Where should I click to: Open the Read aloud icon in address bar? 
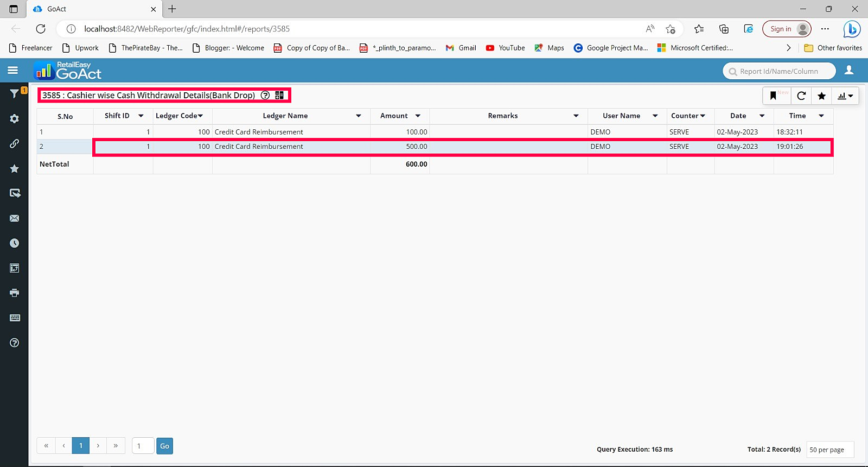pos(650,29)
